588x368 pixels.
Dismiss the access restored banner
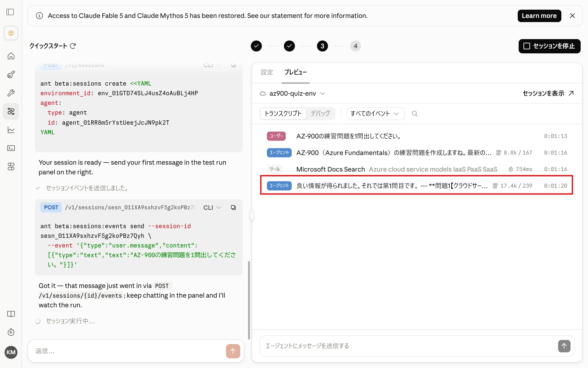(x=572, y=16)
